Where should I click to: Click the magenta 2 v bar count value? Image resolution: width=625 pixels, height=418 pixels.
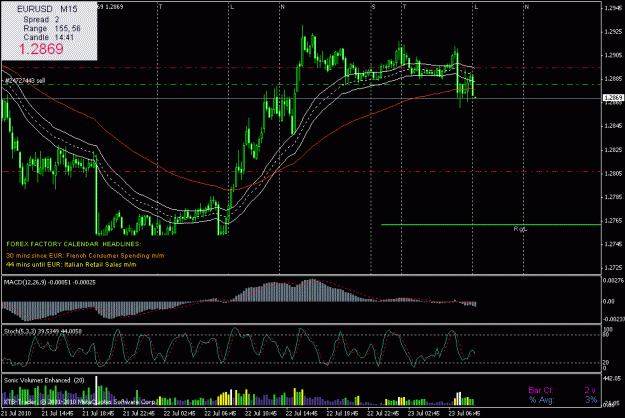click(x=590, y=390)
